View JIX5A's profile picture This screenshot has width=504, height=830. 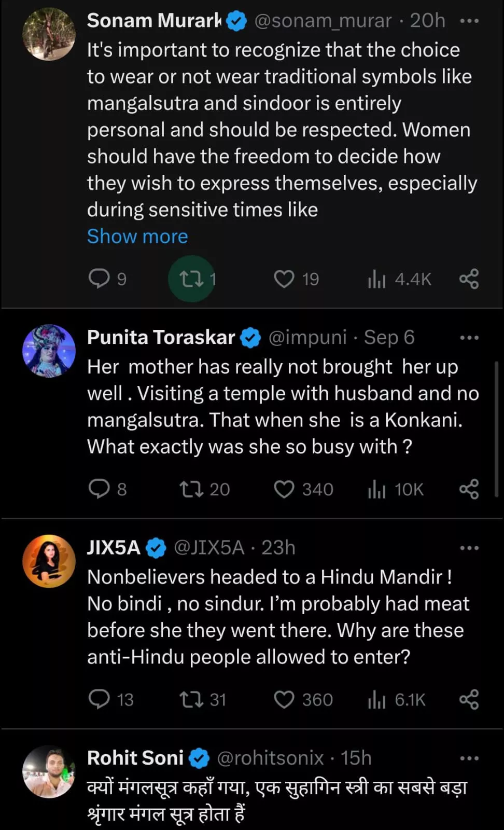[49, 561]
